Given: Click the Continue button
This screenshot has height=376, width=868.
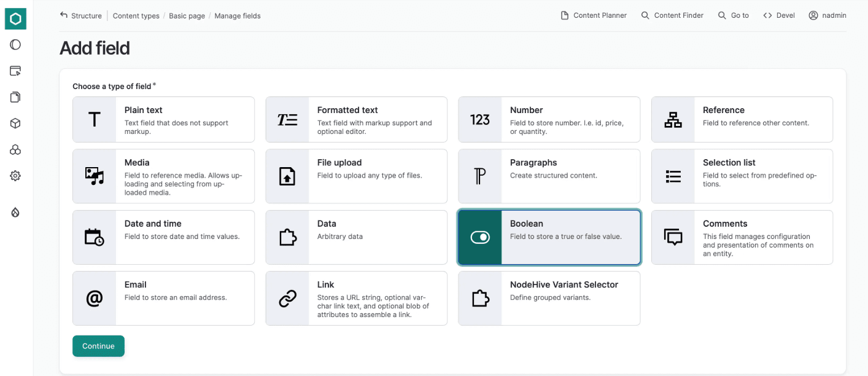Looking at the screenshot, I should [98, 346].
